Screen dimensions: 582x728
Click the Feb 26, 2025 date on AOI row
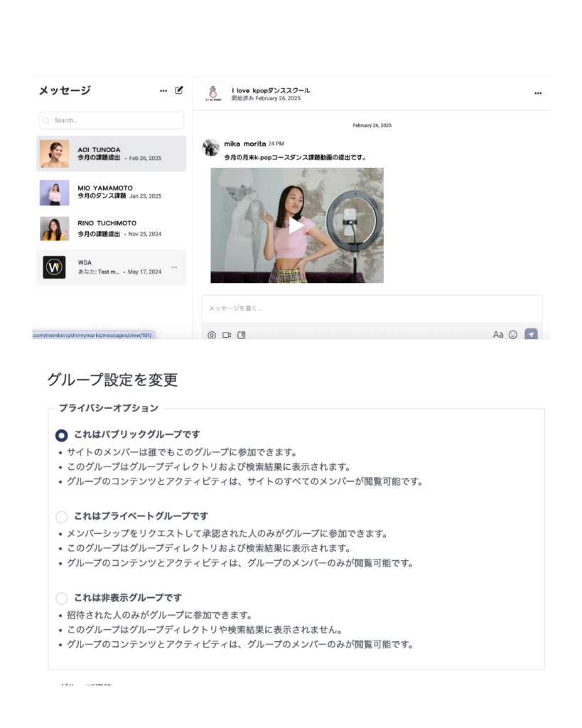[x=145, y=159]
